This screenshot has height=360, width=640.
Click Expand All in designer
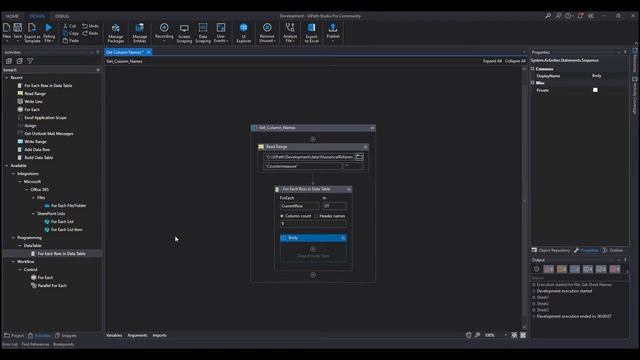pos(492,61)
